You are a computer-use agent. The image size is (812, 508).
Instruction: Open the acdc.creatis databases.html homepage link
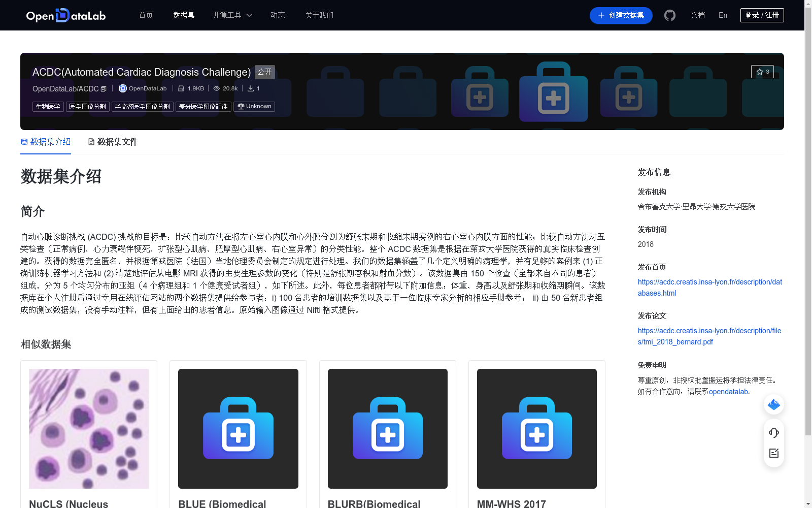point(710,288)
